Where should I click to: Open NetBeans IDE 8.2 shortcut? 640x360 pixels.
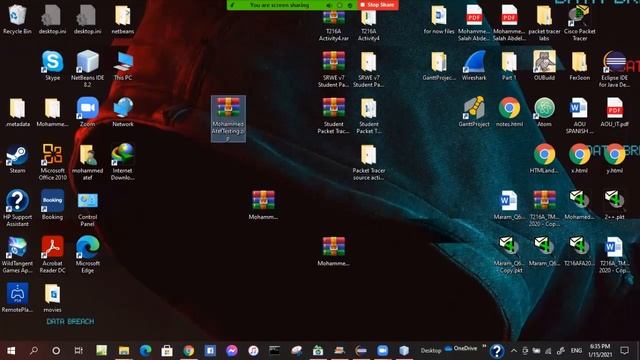pyautogui.click(x=88, y=69)
